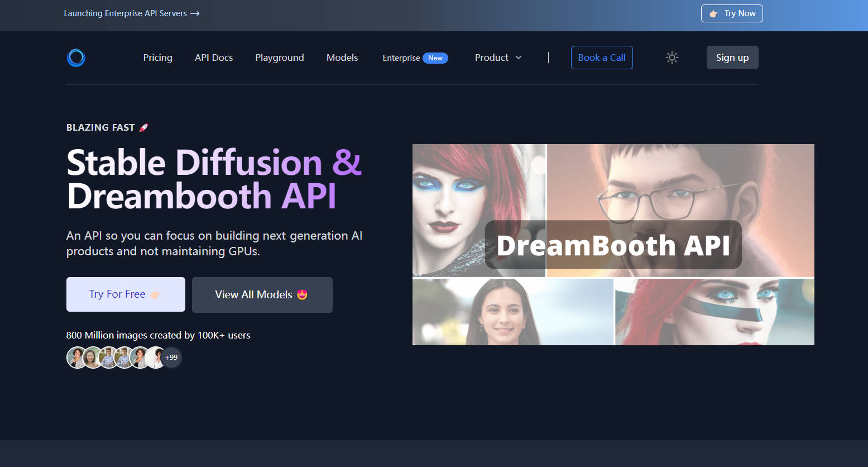Image resolution: width=868 pixels, height=467 pixels.
Task: Open the Launching Enterprise API Servers link
Action: click(132, 13)
